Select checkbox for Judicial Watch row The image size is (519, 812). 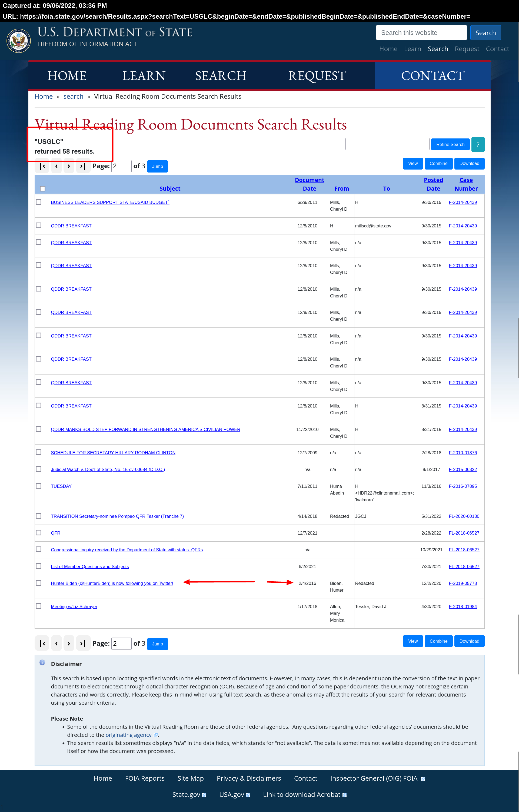[38, 469]
